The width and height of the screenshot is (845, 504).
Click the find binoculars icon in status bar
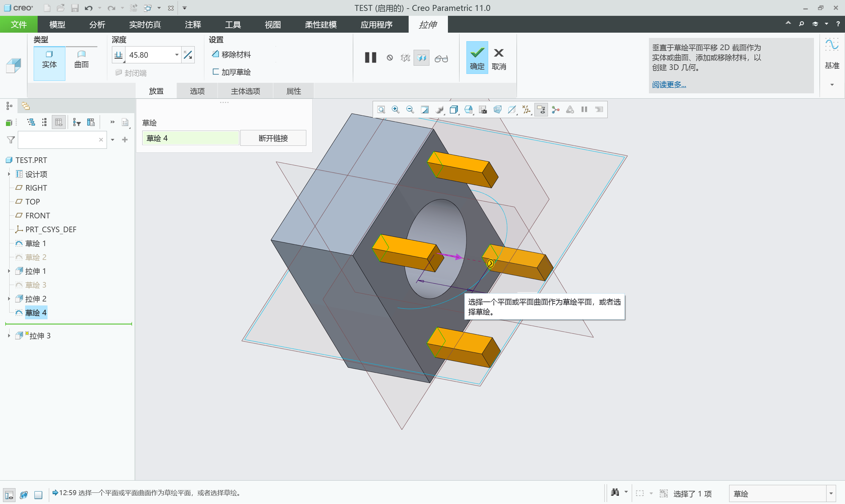(x=615, y=492)
